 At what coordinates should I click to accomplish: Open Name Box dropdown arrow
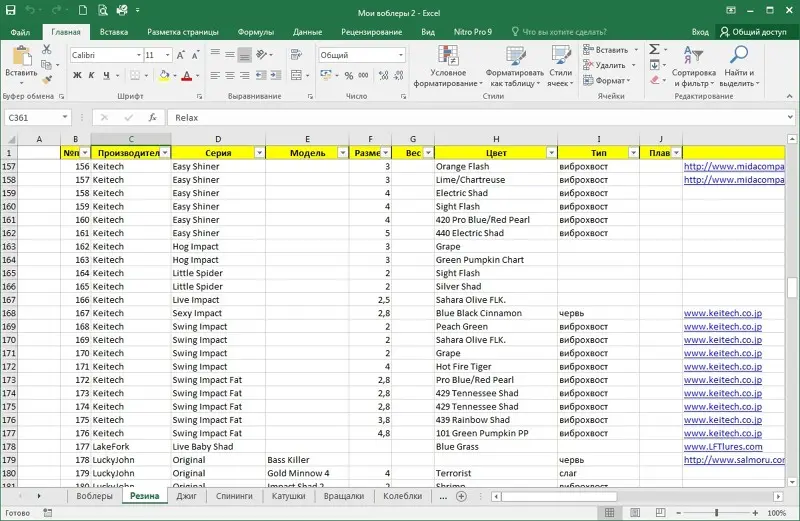point(65,117)
